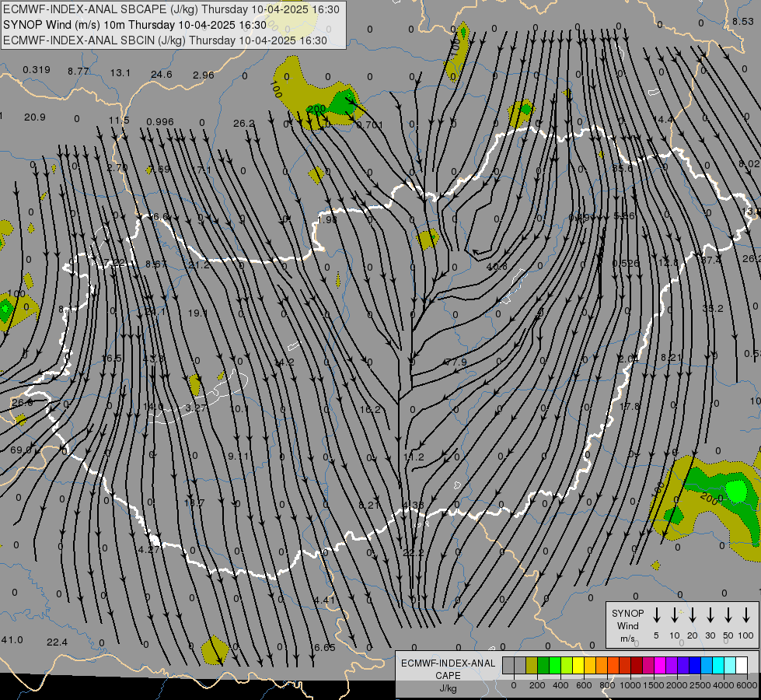Click the SYNOP Wind m/s legend label
761x700 pixels.
pyautogui.click(x=627, y=625)
